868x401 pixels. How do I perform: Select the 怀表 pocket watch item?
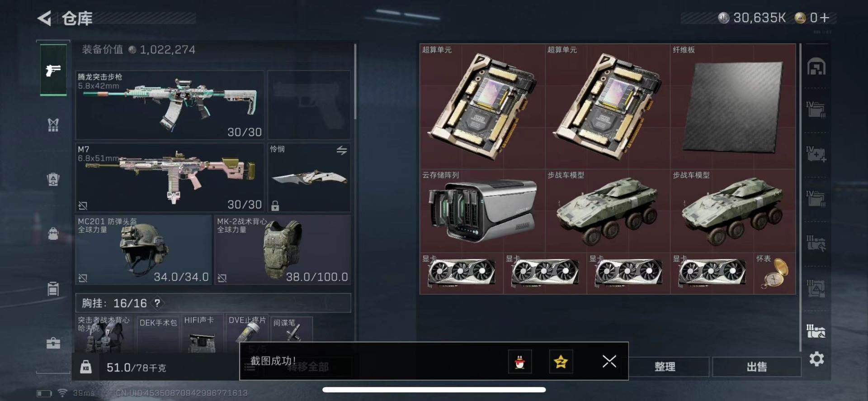click(x=775, y=273)
